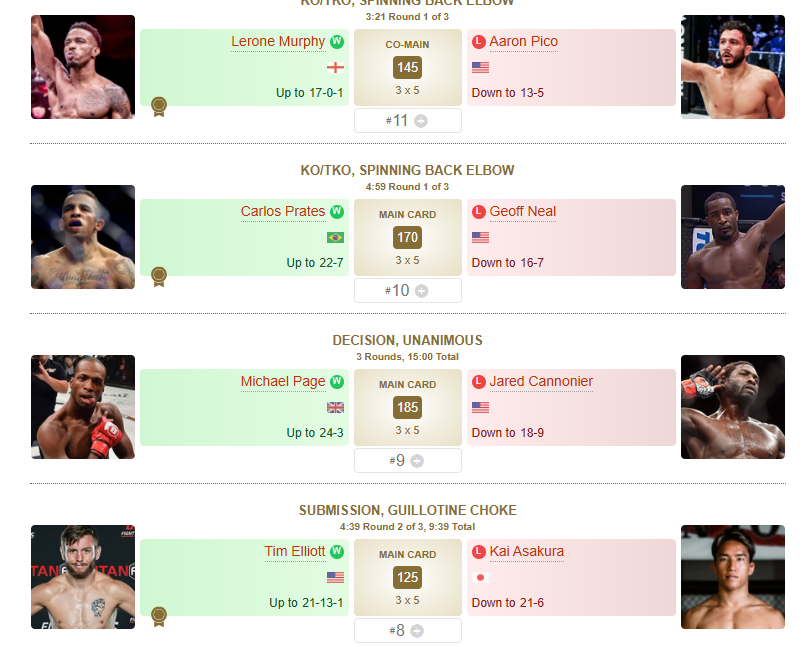The image size is (804, 647).
Task: Click the award ribbon icon under Tim Elliott
Action: coord(159,617)
